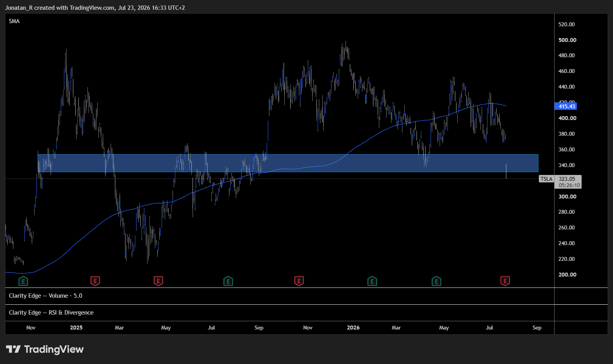This screenshot has width=613, height=364.
Task: Click the latest red earnings marker near Jul 2026
Action: 505,281
